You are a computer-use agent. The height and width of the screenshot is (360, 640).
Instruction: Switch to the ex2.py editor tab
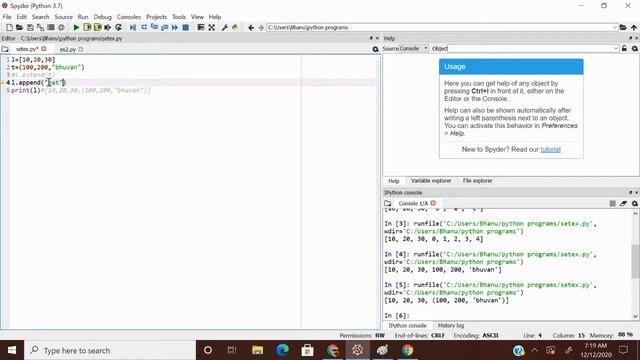tap(68, 49)
